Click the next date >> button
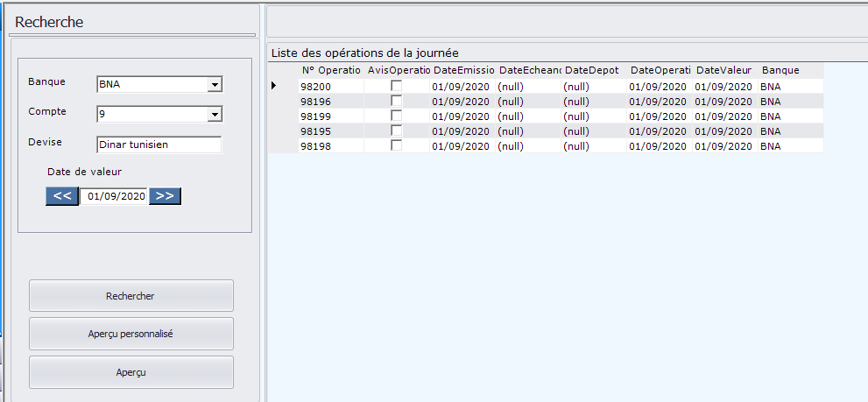 click(x=165, y=196)
